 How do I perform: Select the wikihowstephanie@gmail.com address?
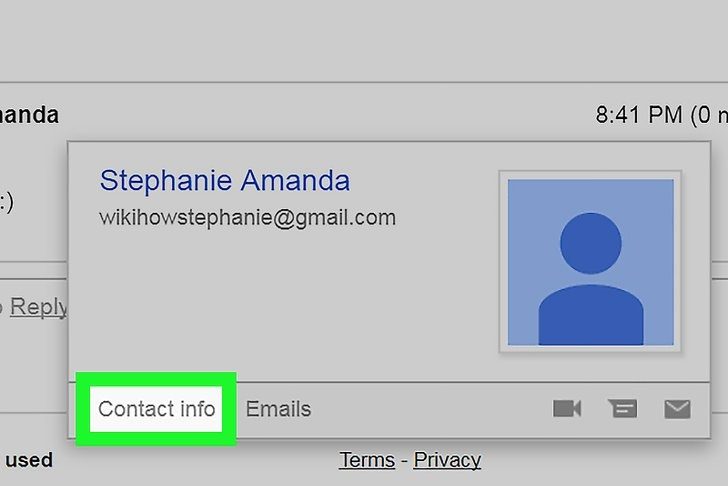pyautogui.click(x=247, y=217)
